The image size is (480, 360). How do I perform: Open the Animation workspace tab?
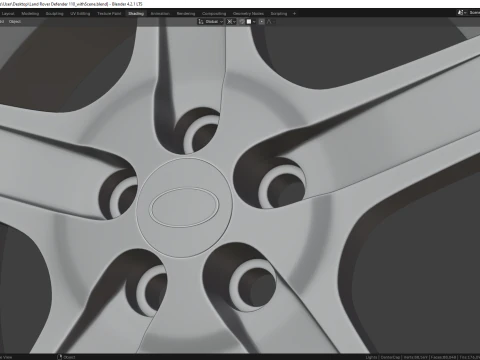pyautogui.click(x=160, y=14)
